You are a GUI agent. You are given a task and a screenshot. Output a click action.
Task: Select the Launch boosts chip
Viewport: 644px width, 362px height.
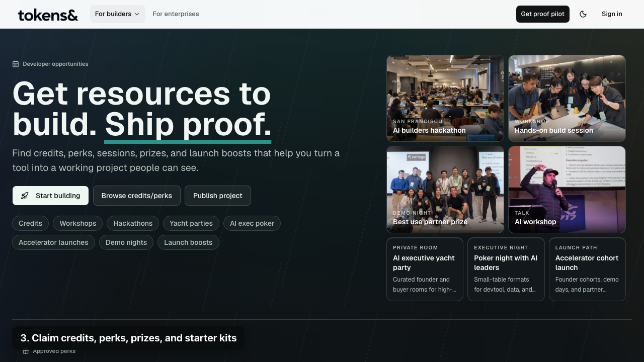tap(188, 242)
